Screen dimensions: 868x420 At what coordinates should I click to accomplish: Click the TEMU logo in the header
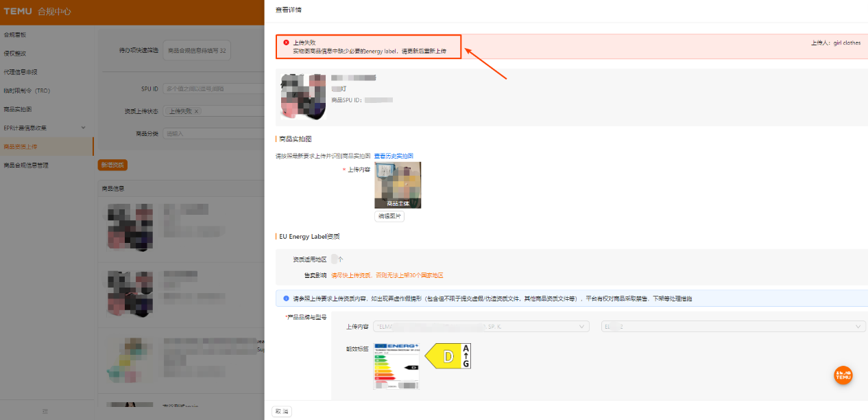pyautogui.click(x=17, y=11)
